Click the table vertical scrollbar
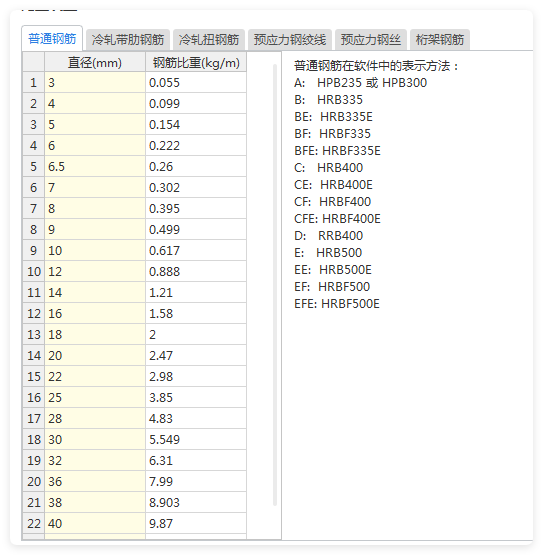 [x=275, y=285]
